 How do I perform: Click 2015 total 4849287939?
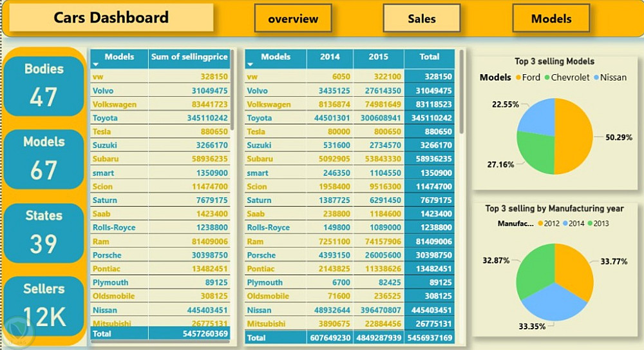379,338
